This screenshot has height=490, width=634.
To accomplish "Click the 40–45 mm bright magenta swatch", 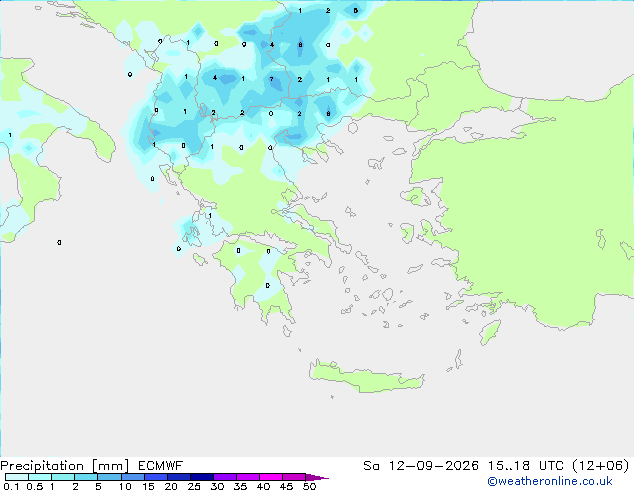I will click(x=271, y=477).
